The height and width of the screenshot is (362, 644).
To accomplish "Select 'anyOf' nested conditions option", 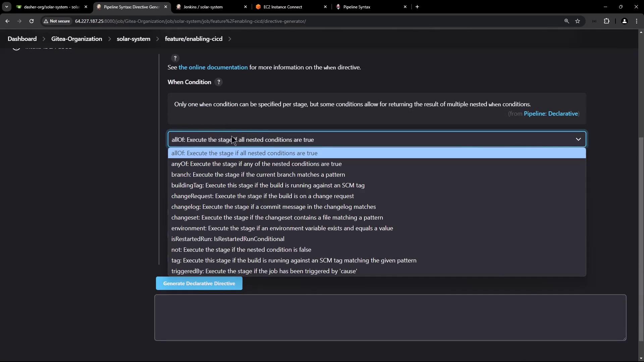I will 256,164.
